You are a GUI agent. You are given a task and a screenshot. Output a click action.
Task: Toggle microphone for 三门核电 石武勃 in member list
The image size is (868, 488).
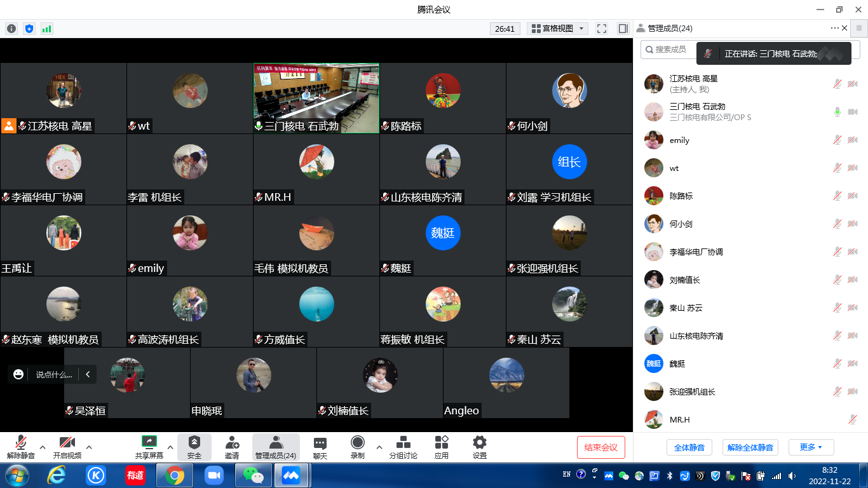click(x=837, y=112)
